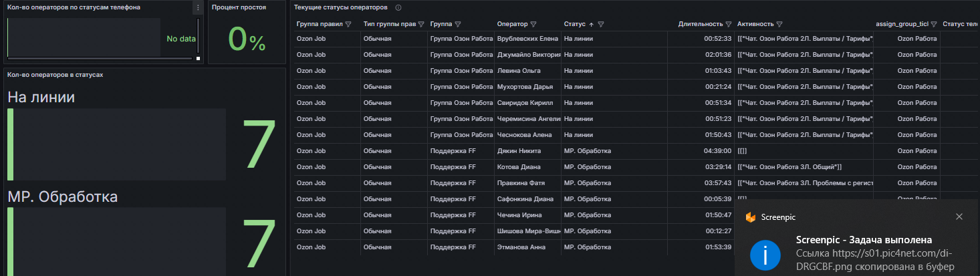The width and height of the screenshot is (980, 276).
Task: Click the На линии green bar gauge
Action: [x=116, y=144]
